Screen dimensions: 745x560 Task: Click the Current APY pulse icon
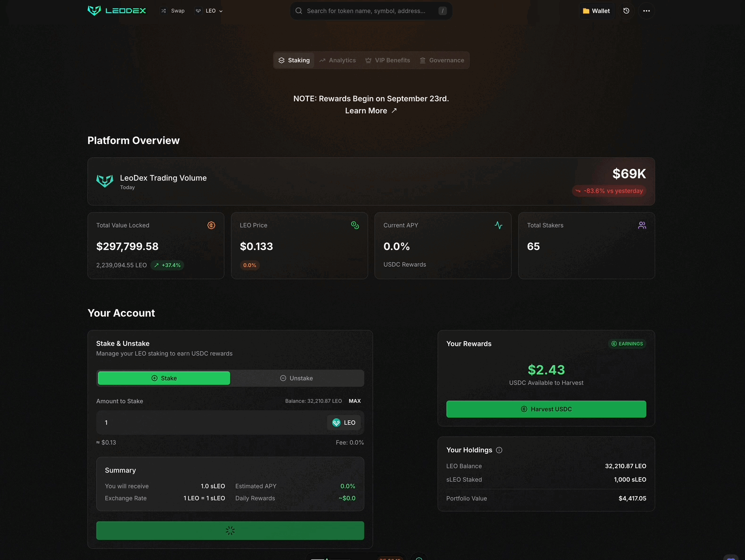(x=498, y=225)
